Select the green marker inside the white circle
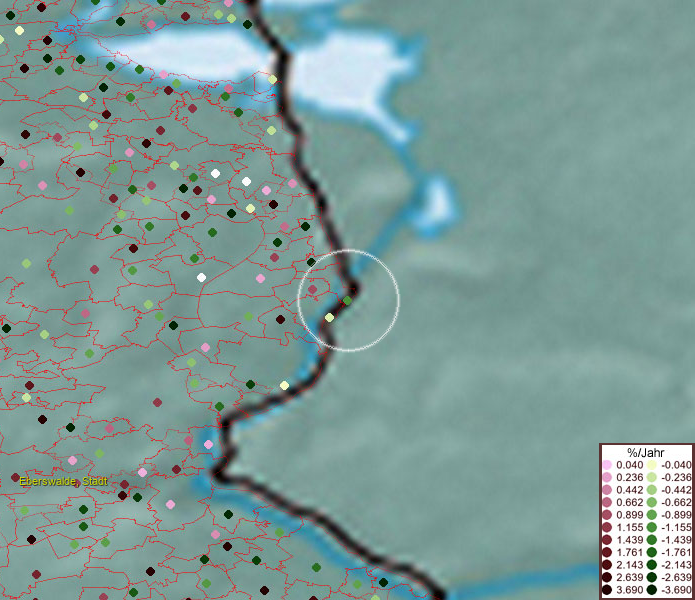The width and height of the screenshot is (695, 600). [x=348, y=300]
